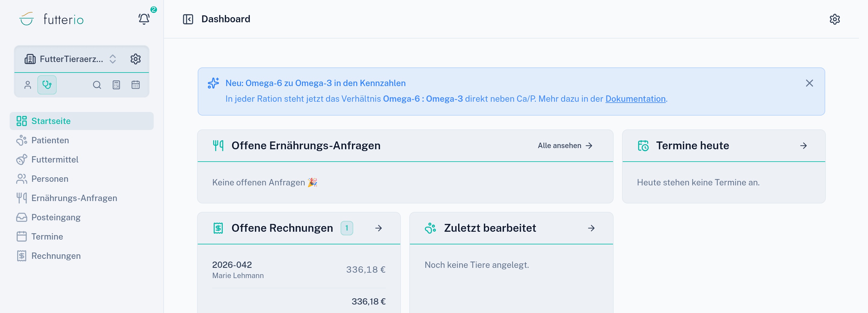868x313 pixels.
Task: Open the calculator icon
Action: (116, 85)
